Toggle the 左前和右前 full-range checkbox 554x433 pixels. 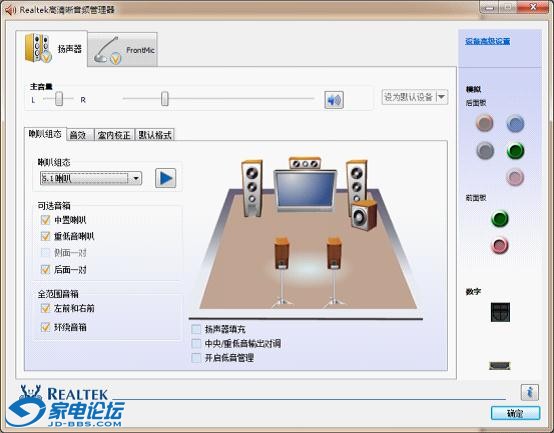click(46, 308)
